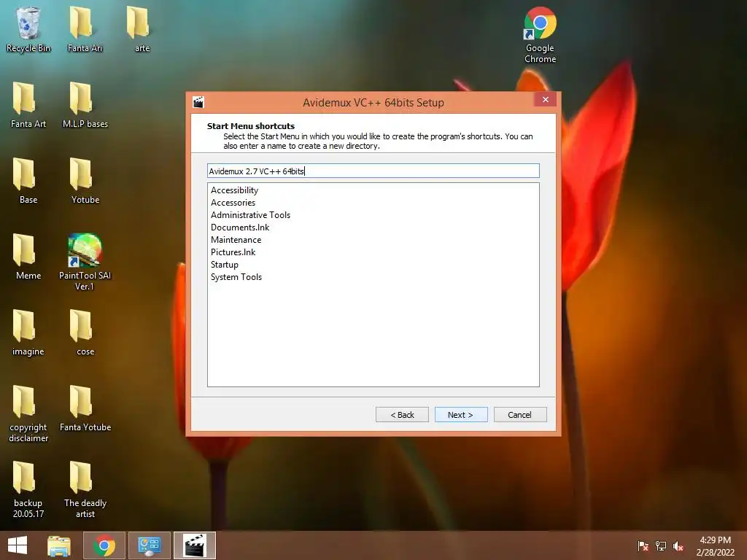Select the imagine folder icon

(x=28, y=332)
